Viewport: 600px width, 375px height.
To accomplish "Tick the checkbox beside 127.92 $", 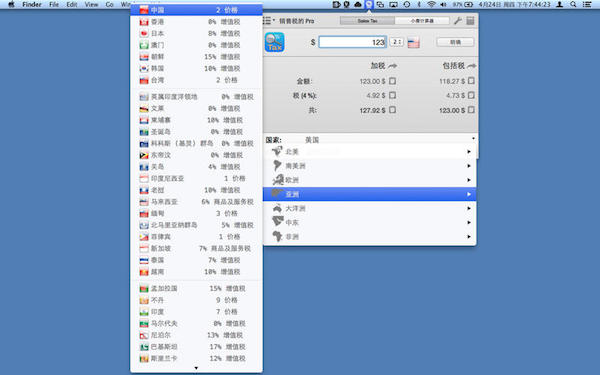I will (x=393, y=110).
